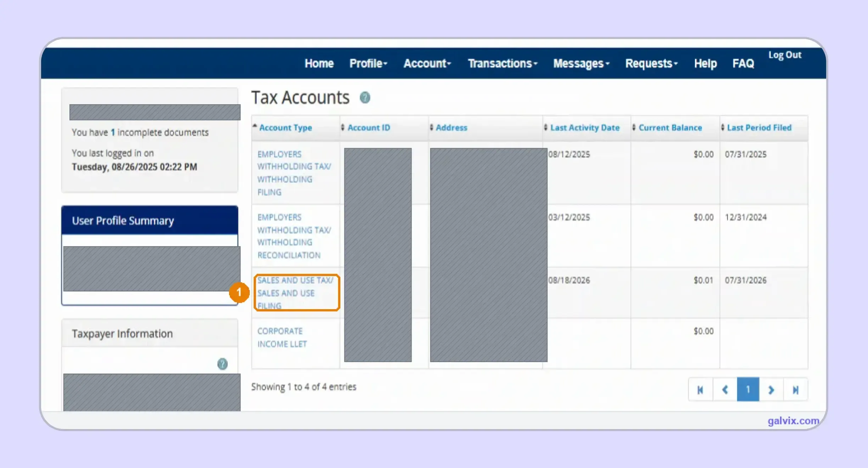
Task: Go to first page of entries
Action: pos(700,390)
